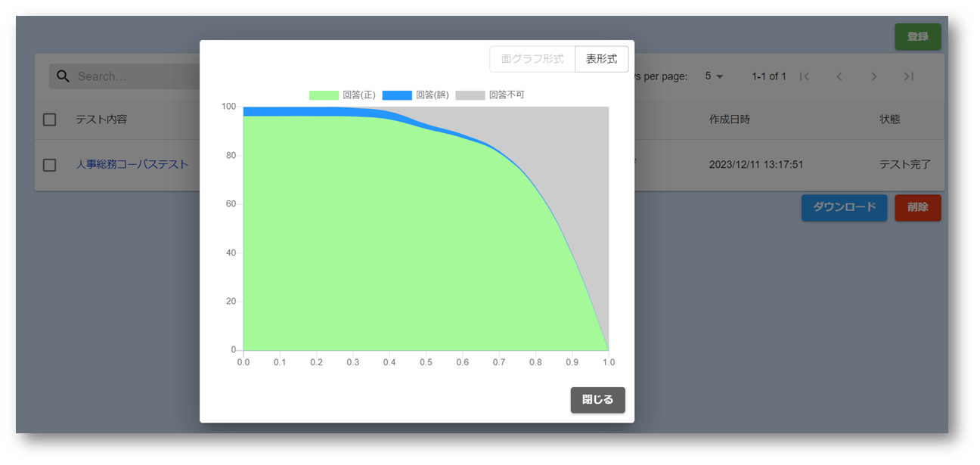Switch to 面グラフ形式 view

coord(532,59)
